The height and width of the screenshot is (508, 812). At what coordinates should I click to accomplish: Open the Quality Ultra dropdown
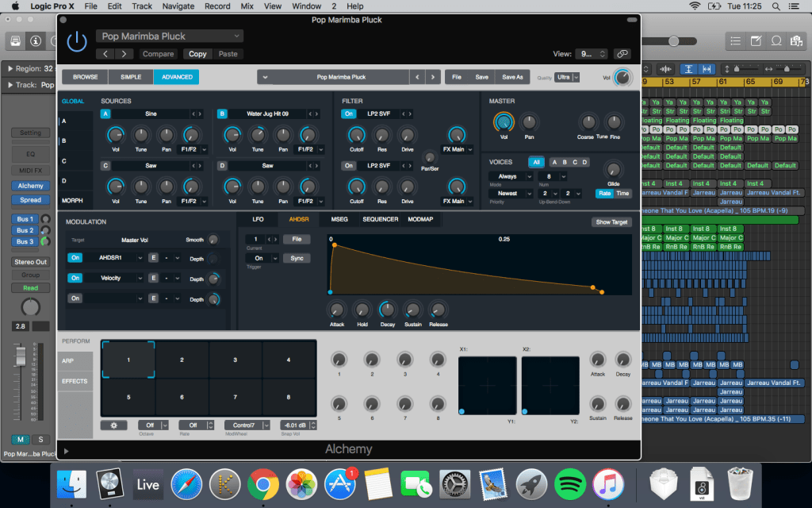(x=567, y=77)
